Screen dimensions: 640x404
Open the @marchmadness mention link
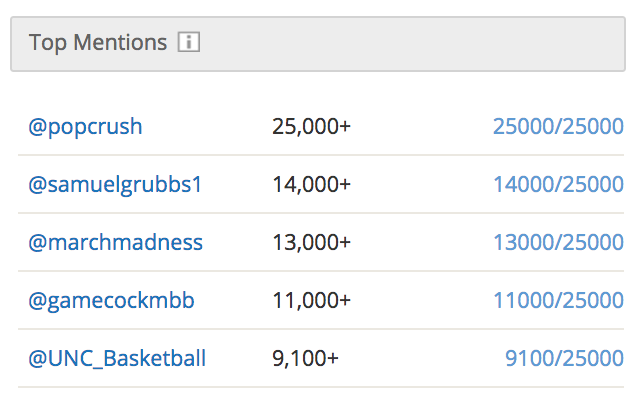coord(116,242)
